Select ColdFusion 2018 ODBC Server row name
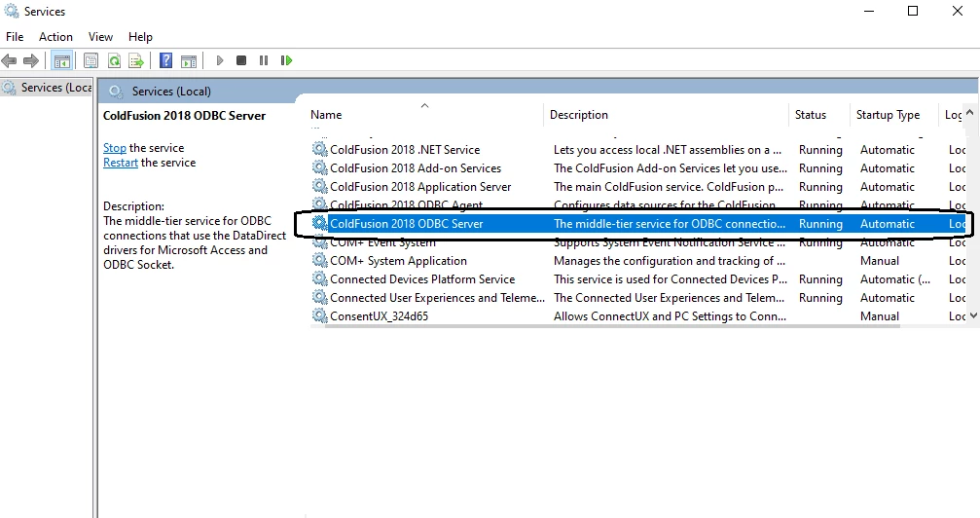Screen dimensions: 980x518 pos(406,224)
